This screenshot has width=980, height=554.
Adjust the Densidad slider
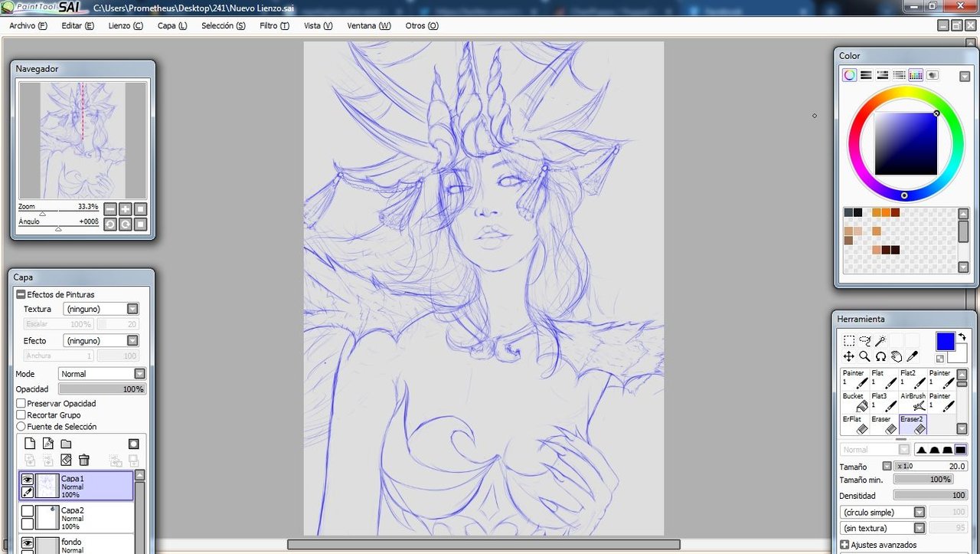coord(930,496)
